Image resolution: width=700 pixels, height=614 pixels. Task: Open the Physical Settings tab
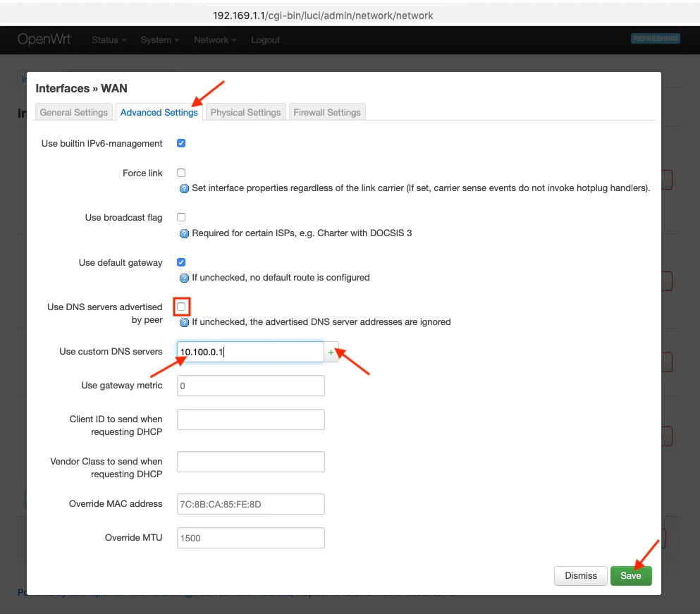[245, 112]
